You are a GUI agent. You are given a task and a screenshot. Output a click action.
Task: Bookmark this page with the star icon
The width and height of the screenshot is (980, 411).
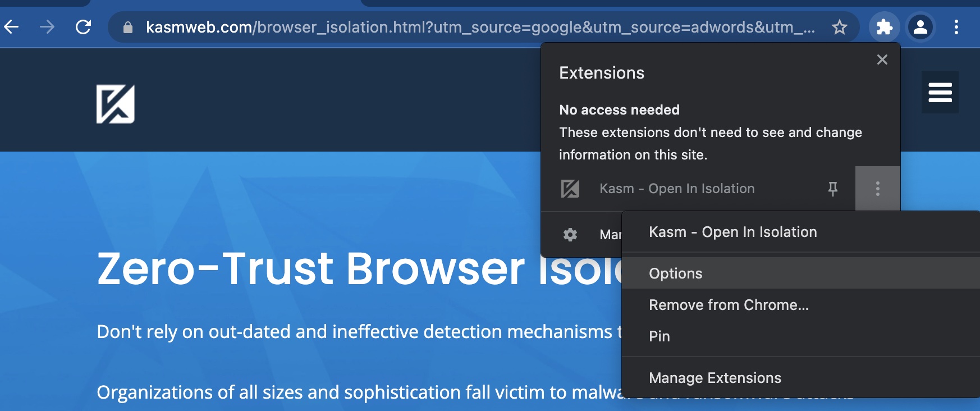[839, 27]
